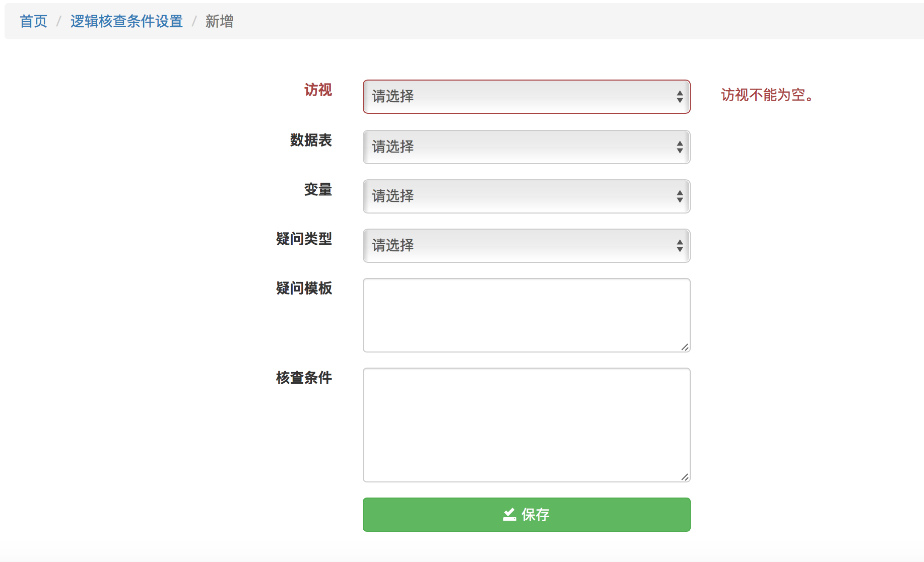Click the 核查条件 field label
The width and height of the screenshot is (924, 562).
[x=304, y=378]
